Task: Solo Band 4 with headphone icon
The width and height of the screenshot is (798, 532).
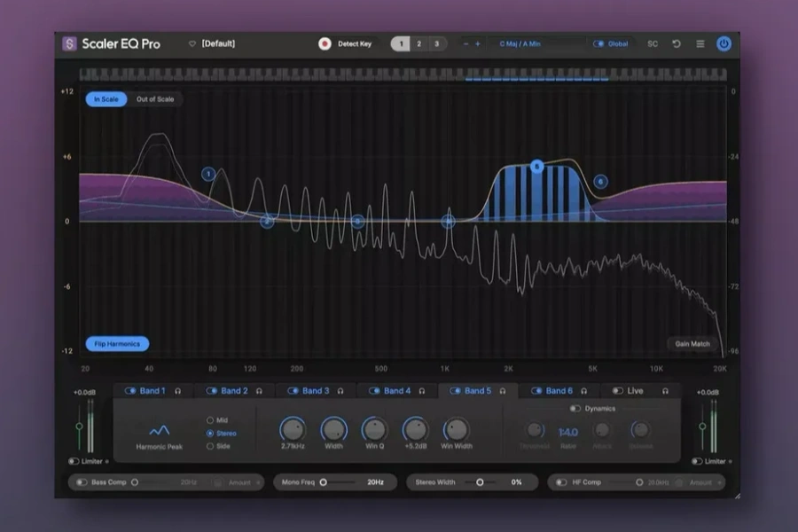Action: pyautogui.click(x=422, y=391)
